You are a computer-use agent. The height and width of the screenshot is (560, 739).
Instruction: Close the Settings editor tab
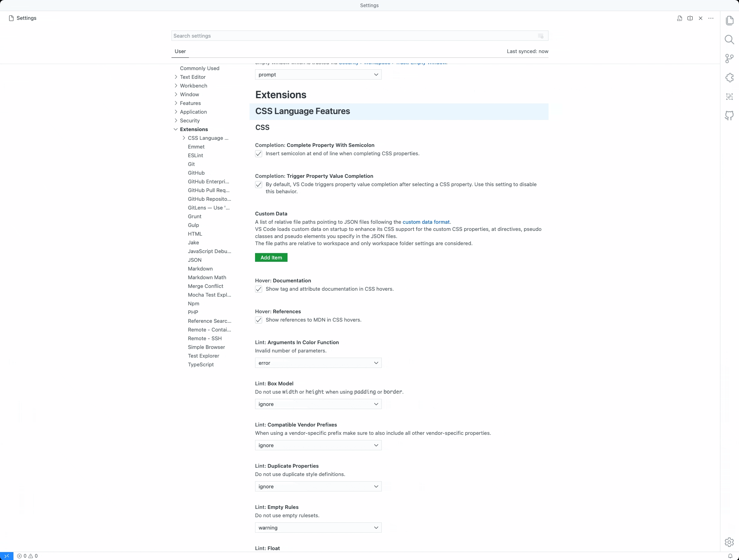(701, 18)
